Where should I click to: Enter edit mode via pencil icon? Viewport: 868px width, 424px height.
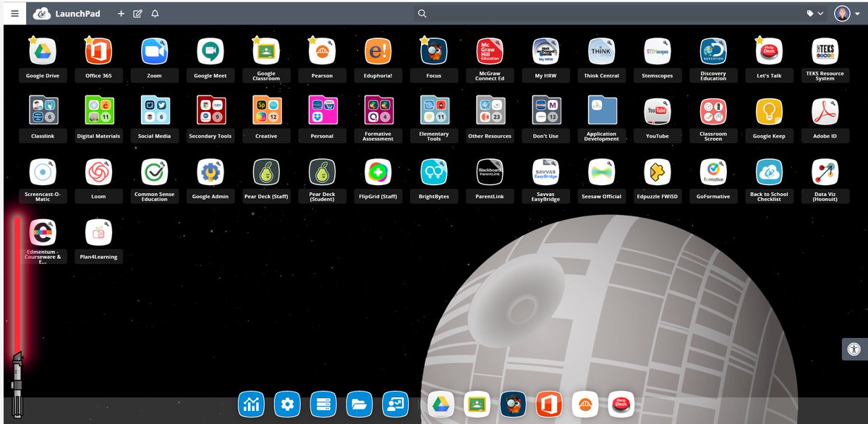[x=137, y=13]
